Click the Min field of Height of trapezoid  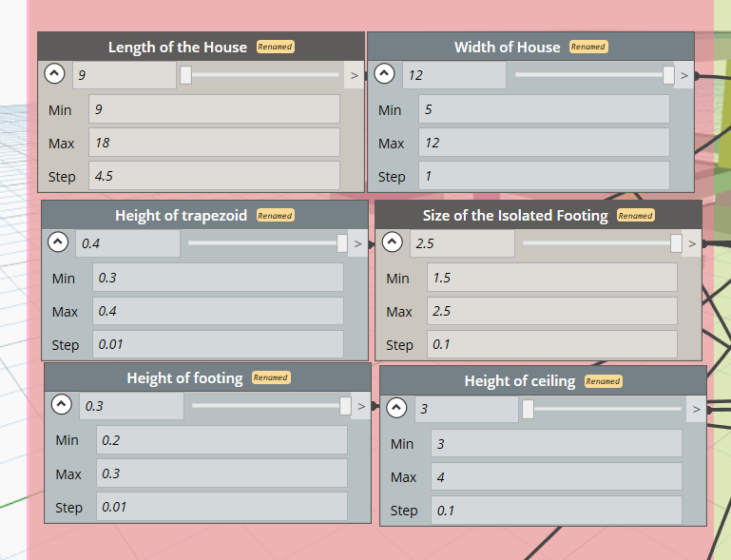click(x=218, y=278)
